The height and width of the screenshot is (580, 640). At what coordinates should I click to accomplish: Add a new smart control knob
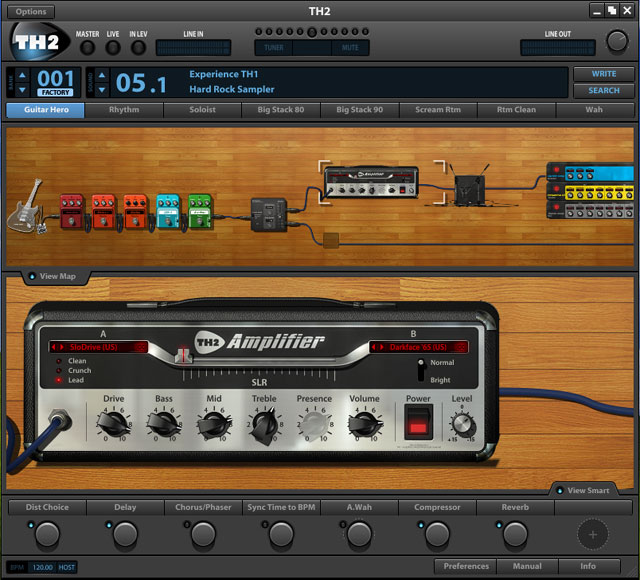click(x=593, y=534)
